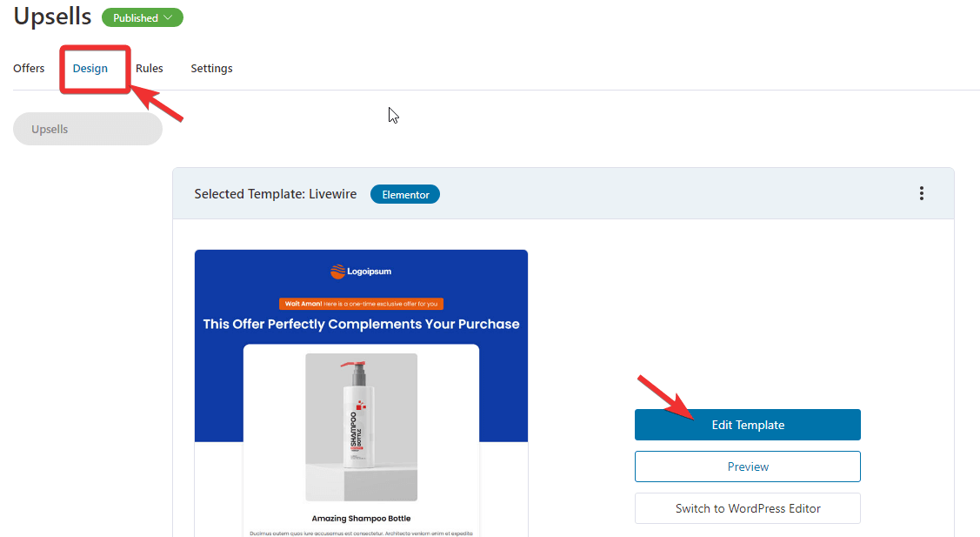Open the Design tab
The height and width of the screenshot is (537, 980).
(90, 68)
